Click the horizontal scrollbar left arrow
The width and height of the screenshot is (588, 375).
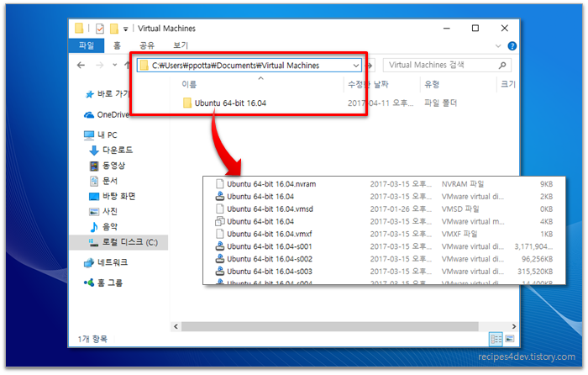[176, 326]
